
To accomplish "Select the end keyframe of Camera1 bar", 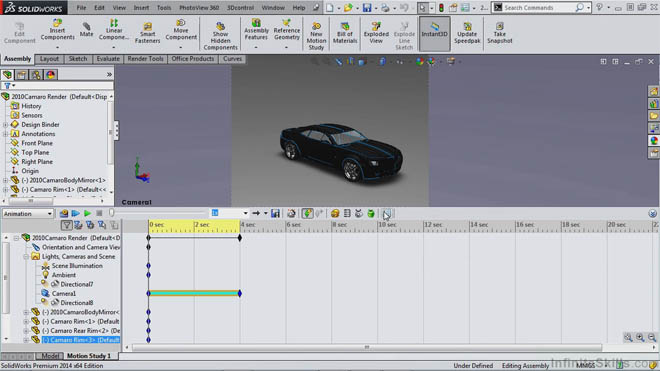I will tap(240, 293).
